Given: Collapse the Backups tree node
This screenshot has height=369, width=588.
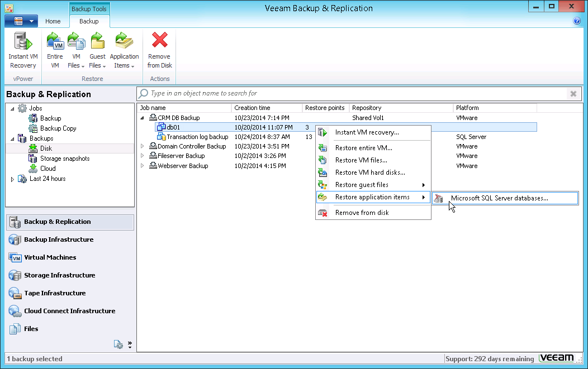Looking at the screenshot, I should click(12, 139).
